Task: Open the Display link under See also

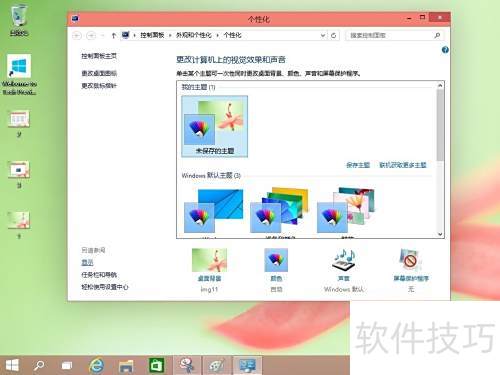Action: coord(87,262)
